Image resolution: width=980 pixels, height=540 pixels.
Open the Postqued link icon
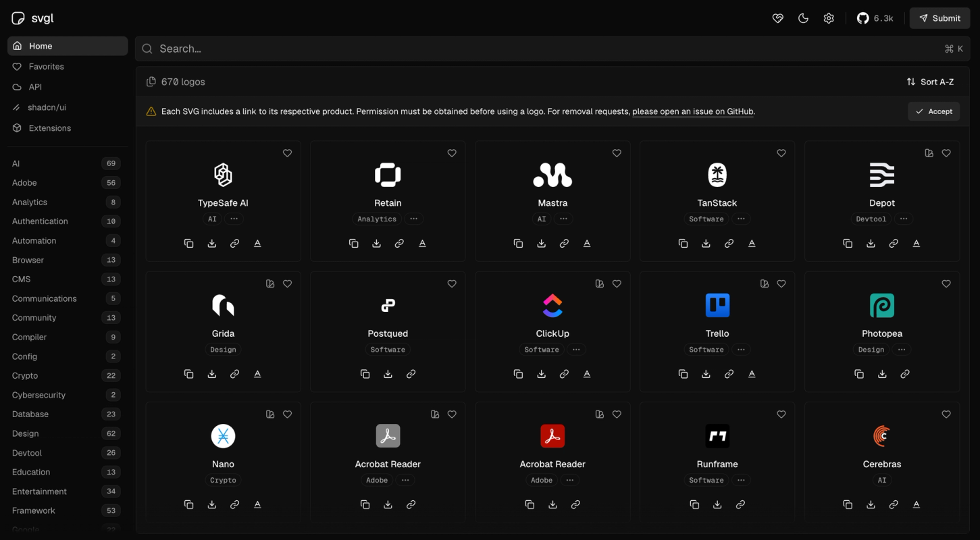click(x=411, y=374)
